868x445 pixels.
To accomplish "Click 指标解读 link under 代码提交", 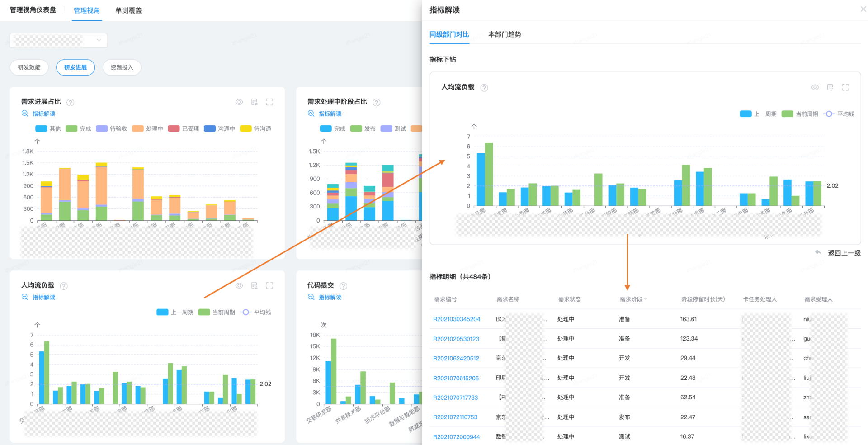I will 330,298.
